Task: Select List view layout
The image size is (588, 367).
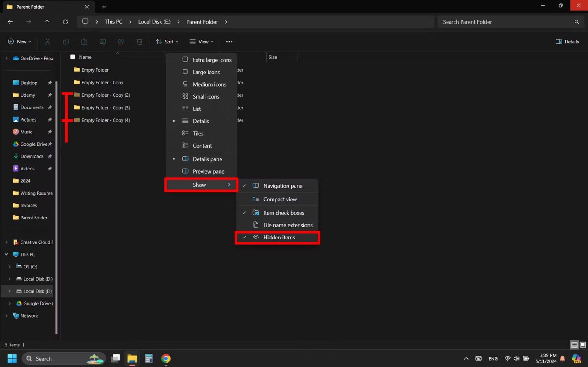Action: click(197, 108)
